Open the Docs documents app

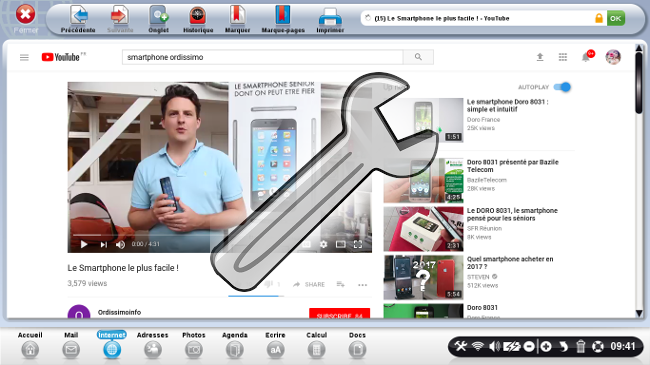(357, 345)
